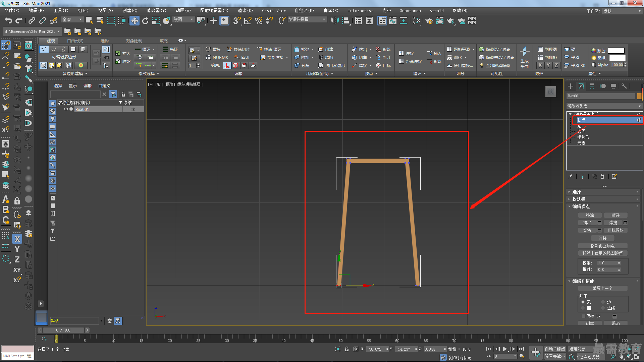Click the Select and Link icon
The height and width of the screenshot is (362, 644).
coord(32,21)
